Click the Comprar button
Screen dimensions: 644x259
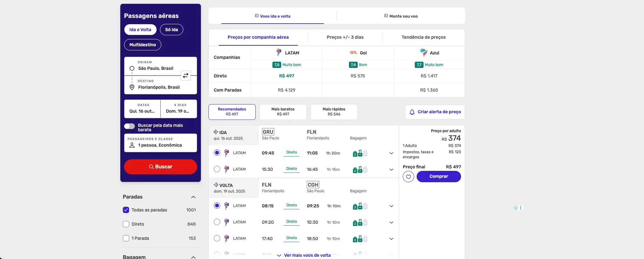click(439, 177)
